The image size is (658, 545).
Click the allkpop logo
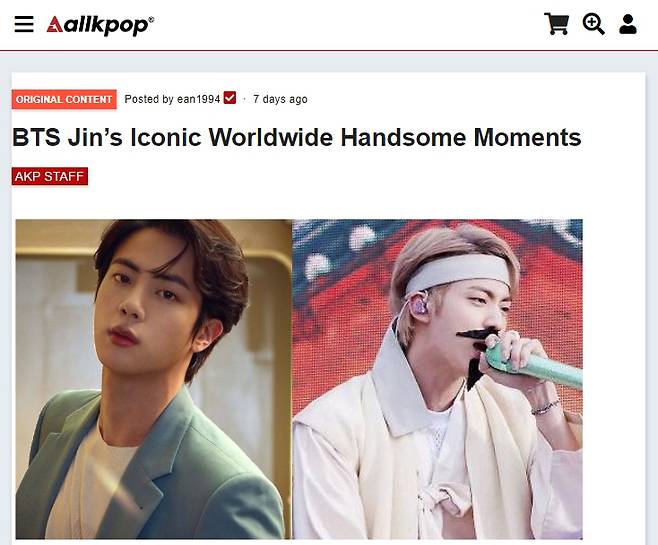[100, 25]
